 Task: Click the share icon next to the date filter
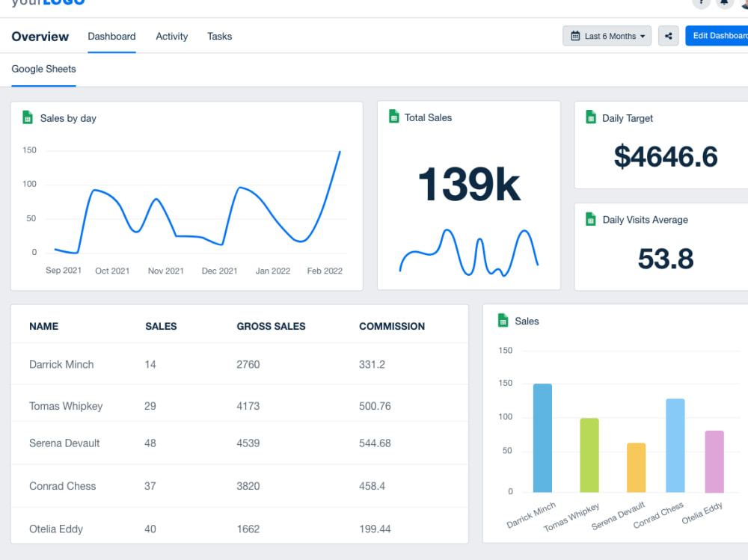(x=668, y=35)
